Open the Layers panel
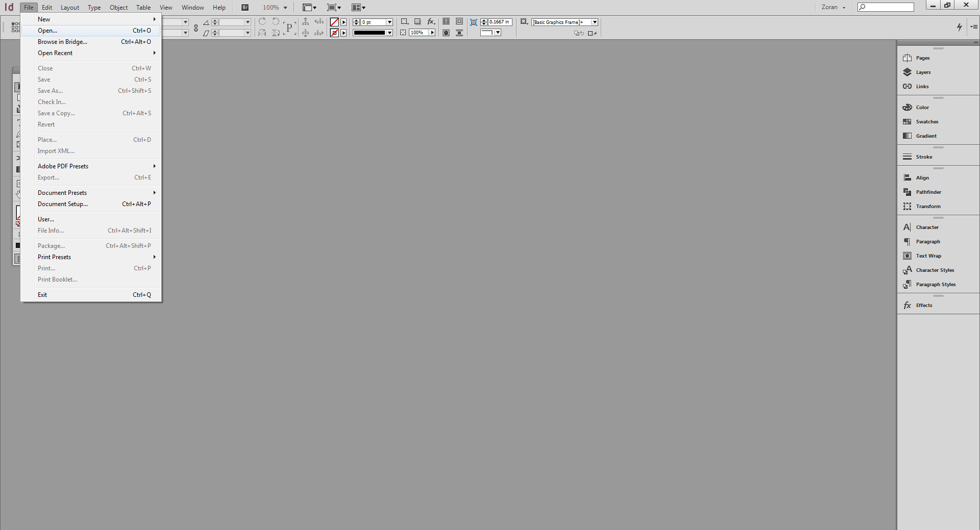 [x=916, y=72]
